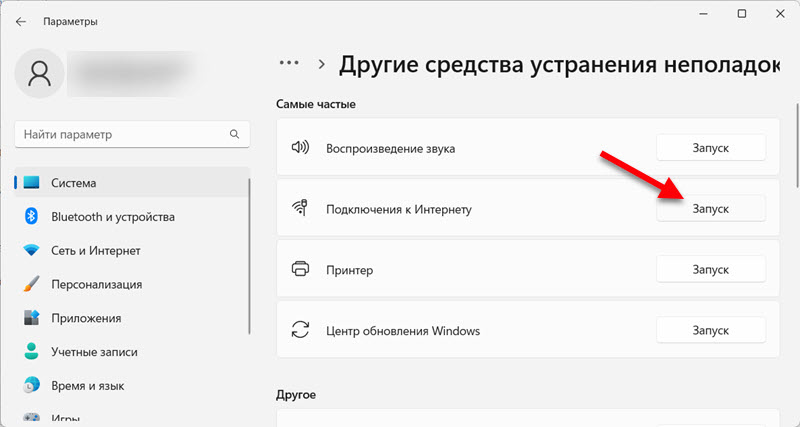Expand the breadcrumb ellipsis menu
Image resolution: width=800 pixels, height=427 pixels.
pos(289,63)
